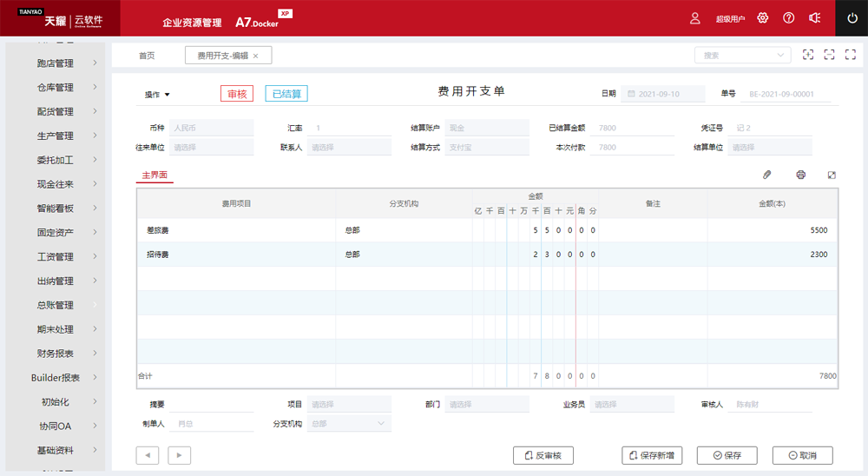Viewport: 868px width, 476px height.
Task: Click the zoom-out frame icon
Action: point(829,55)
